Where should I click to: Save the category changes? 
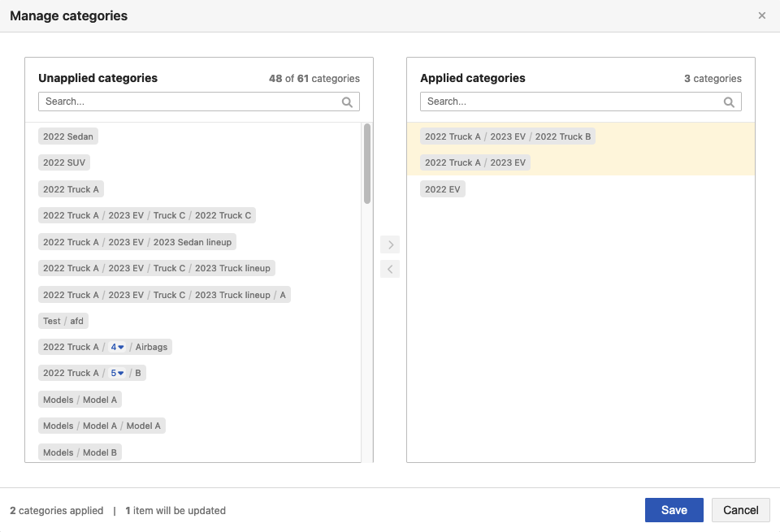point(674,510)
